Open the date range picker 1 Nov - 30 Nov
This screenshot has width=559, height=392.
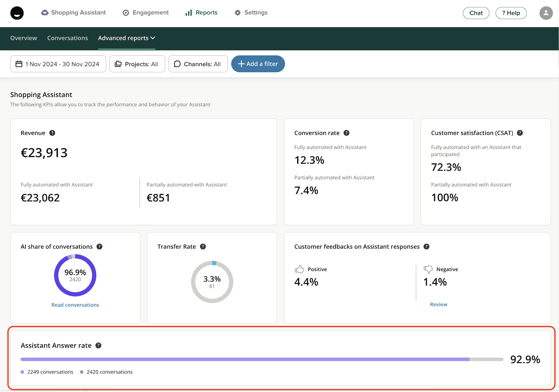(x=58, y=64)
